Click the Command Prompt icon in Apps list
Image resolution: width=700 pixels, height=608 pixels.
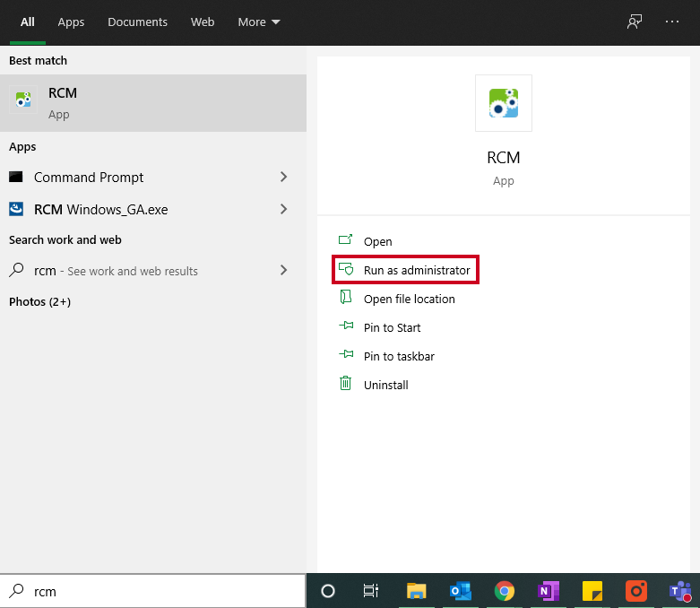(x=16, y=177)
